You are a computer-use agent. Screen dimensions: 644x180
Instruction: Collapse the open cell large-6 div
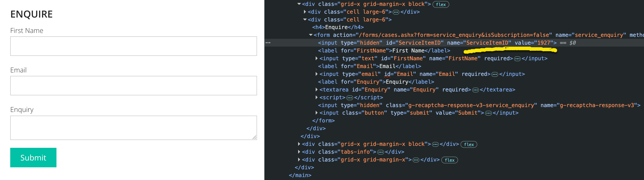click(305, 20)
